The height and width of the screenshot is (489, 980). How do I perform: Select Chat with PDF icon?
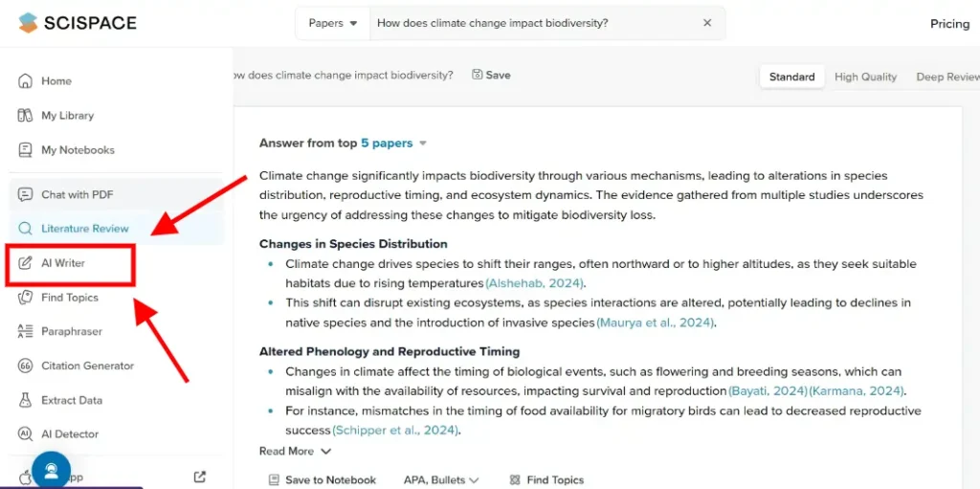pos(26,194)
